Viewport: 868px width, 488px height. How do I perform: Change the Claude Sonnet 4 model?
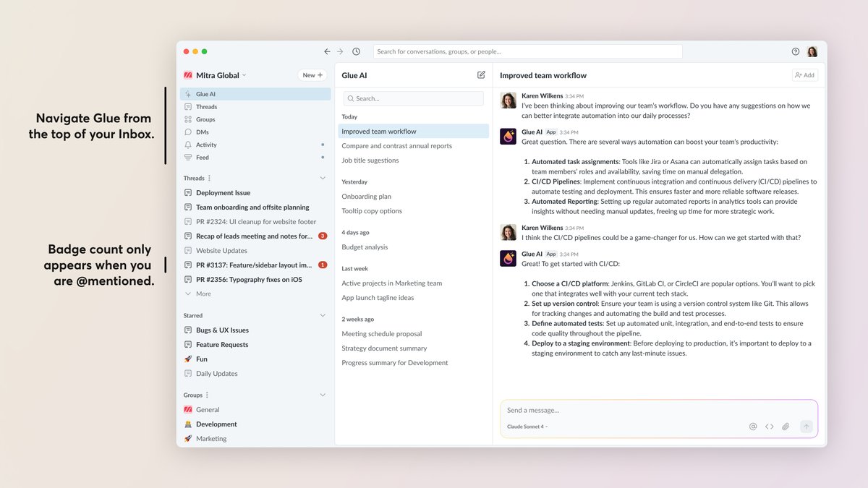pos(527,427)
